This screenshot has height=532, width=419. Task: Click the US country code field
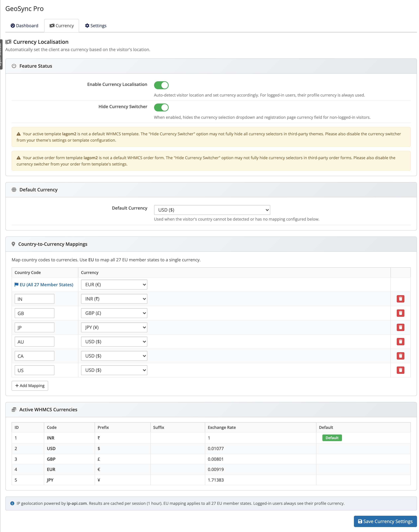[34, 370]
